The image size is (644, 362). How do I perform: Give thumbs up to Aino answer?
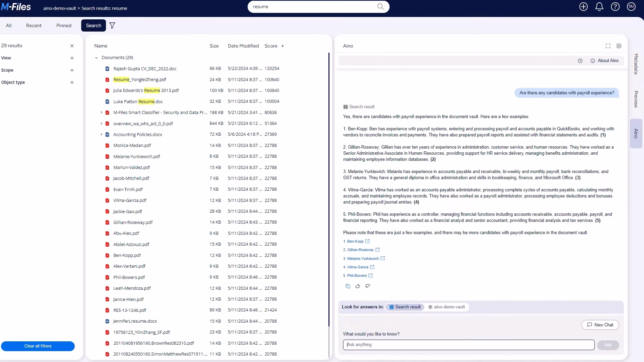click(358, 286)
